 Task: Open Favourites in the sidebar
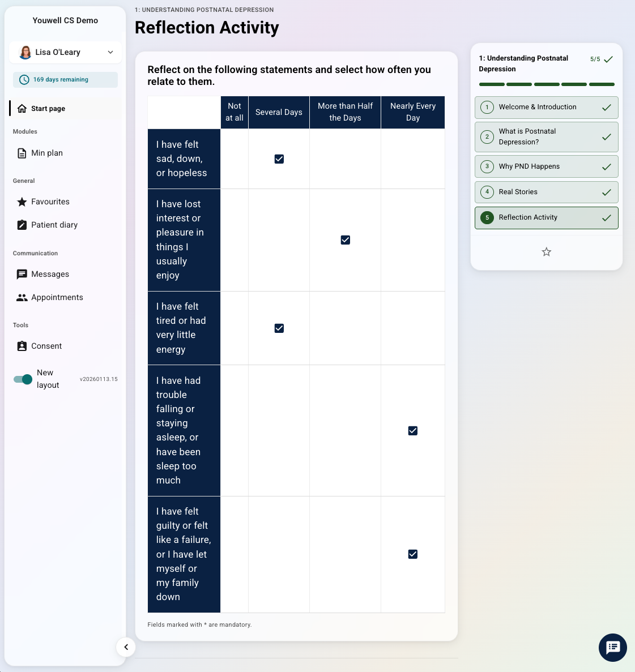coord(65,202)
